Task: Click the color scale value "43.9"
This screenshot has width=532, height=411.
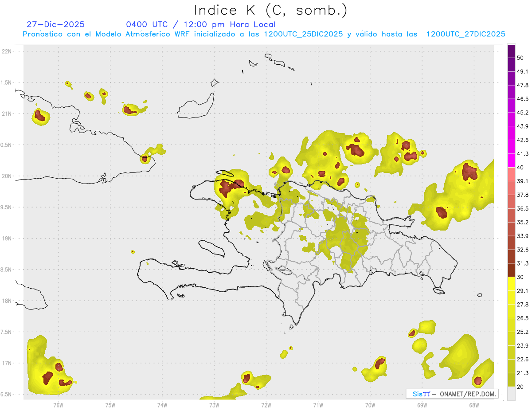Action: (522, 126)
